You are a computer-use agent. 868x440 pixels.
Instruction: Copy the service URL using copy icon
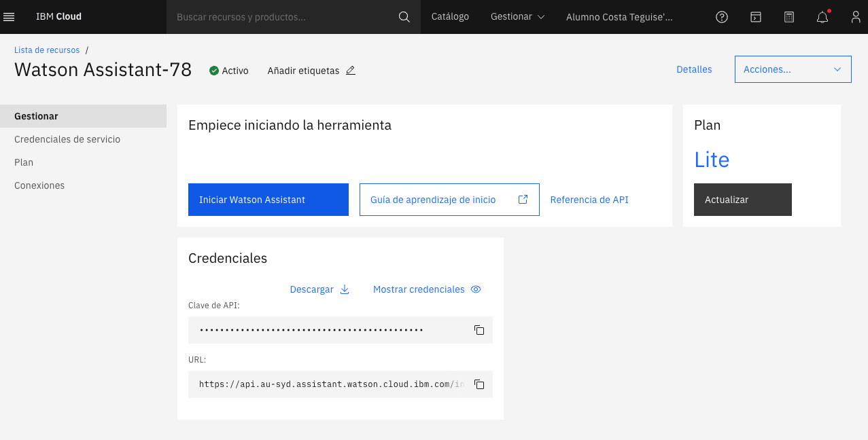[x=479, y=384]
